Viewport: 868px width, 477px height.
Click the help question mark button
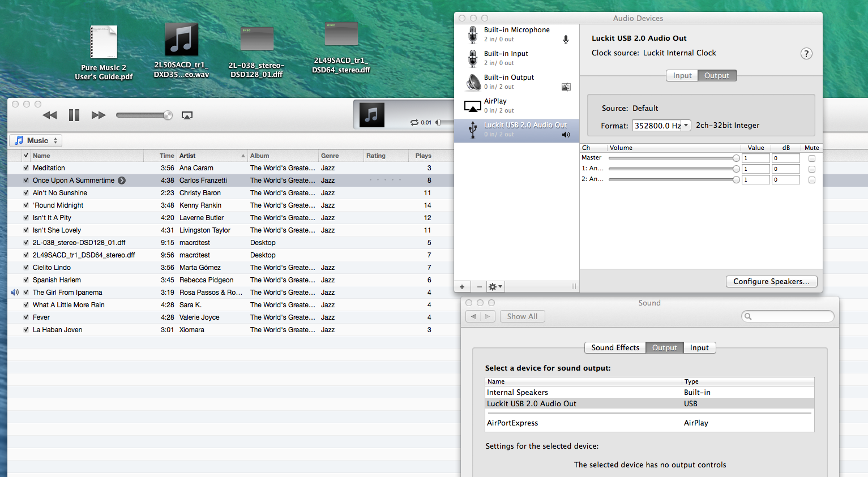(x=806, y=54)
